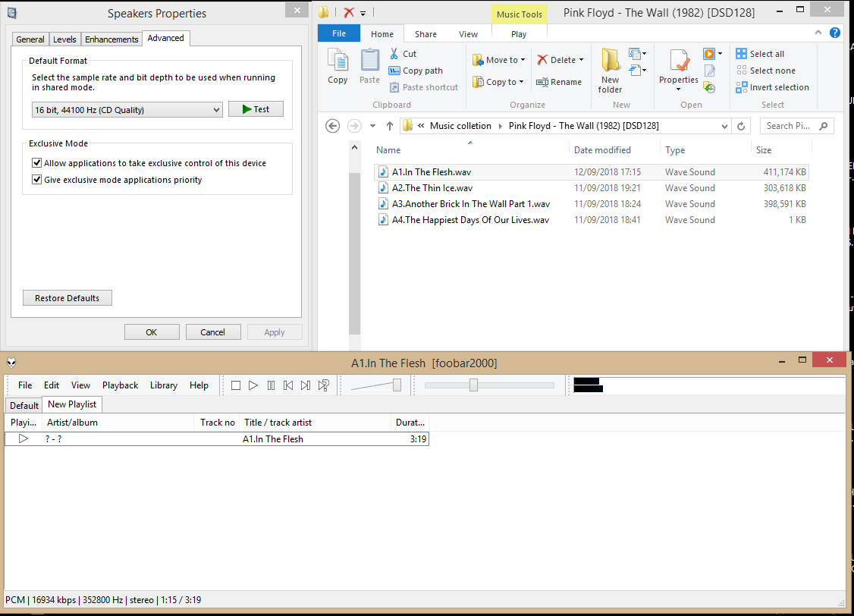
Task: Open the sample rate format dropdown
Action: (127, 110)
